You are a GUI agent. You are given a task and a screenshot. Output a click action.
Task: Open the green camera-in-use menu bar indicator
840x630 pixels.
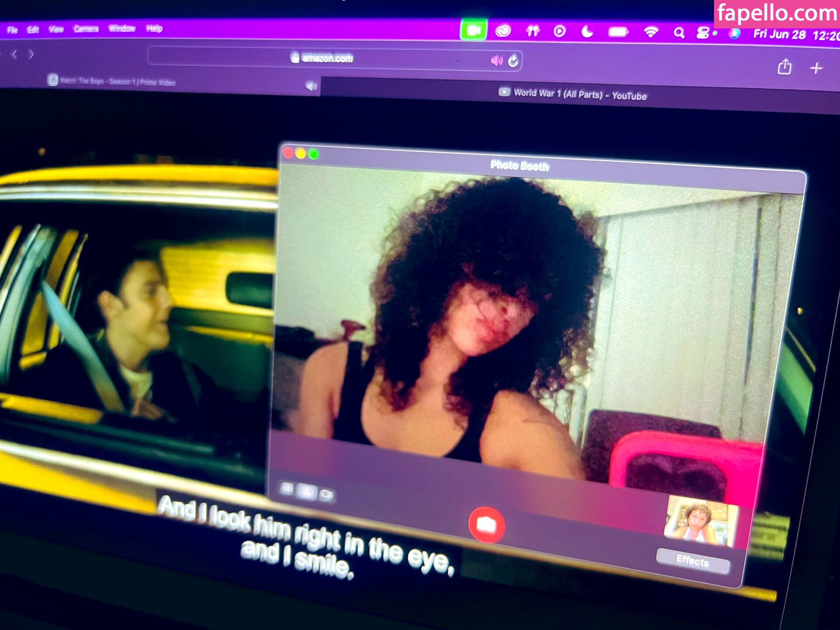[473, 31]
